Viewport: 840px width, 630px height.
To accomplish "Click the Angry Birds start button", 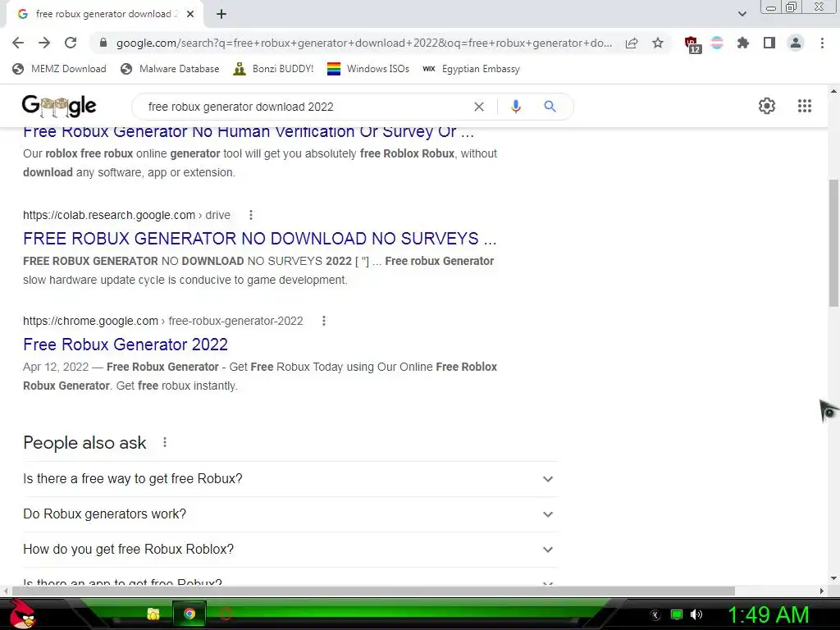I will pos(22,614).
